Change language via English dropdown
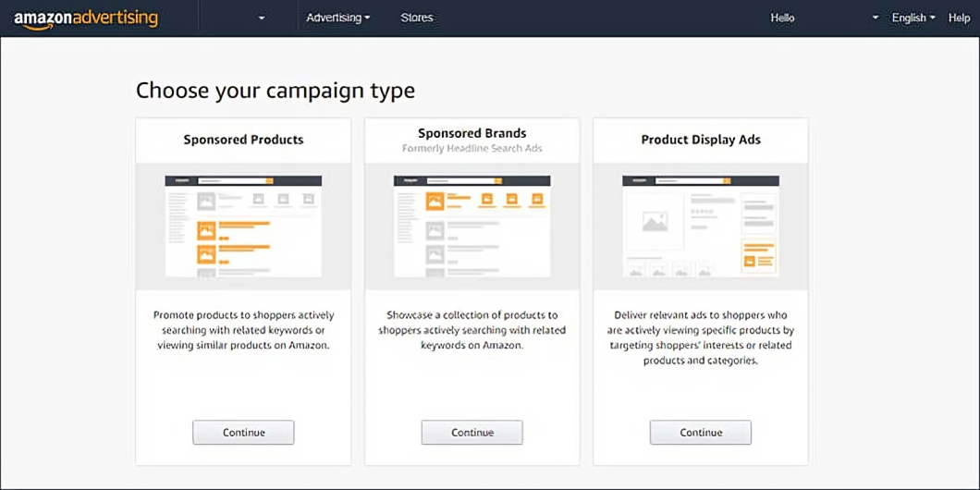 coord(913,18)
